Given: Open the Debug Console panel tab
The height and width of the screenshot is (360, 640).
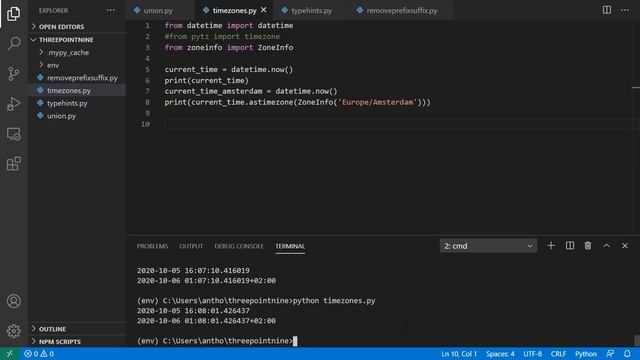Looking at the screenshot, I should (x=239, y=246).
